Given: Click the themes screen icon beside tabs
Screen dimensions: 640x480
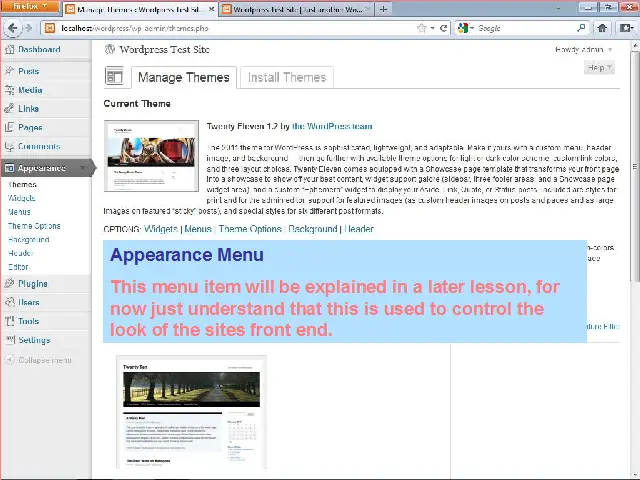Looking at the screenshot, I should click(x=114, y=76).
